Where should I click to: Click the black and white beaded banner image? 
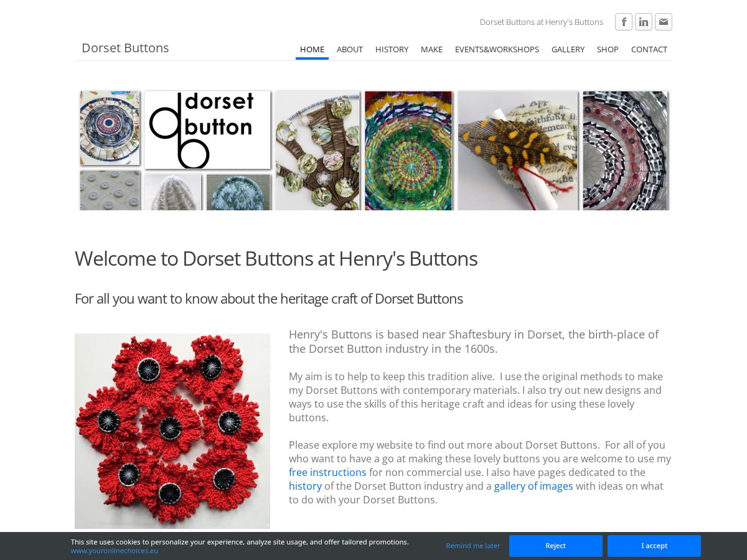[625, 151]
